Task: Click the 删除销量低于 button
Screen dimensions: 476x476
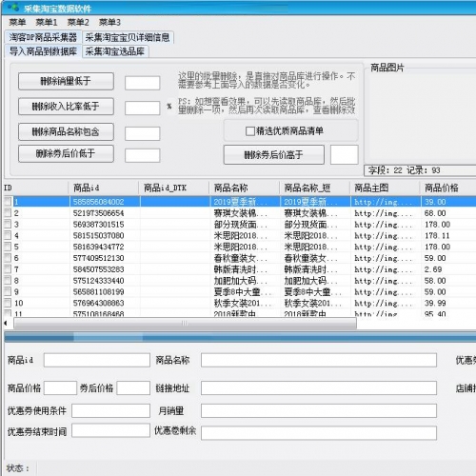Action: (66, 81)
